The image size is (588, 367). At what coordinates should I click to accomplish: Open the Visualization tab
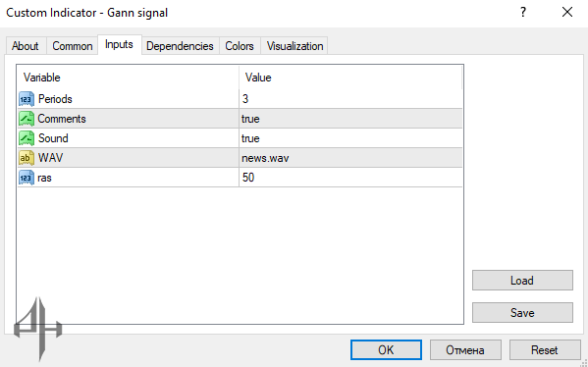pos(294,46)
